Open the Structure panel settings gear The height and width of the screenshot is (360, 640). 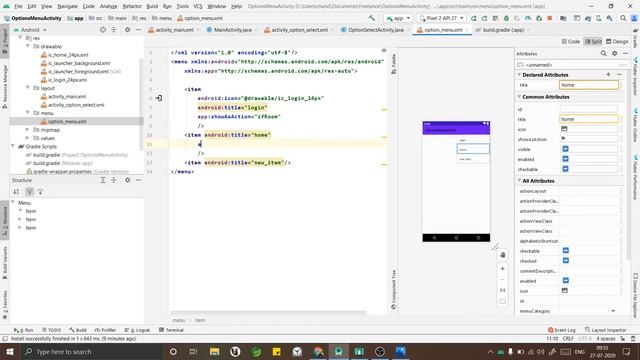[x=127, y=180]
